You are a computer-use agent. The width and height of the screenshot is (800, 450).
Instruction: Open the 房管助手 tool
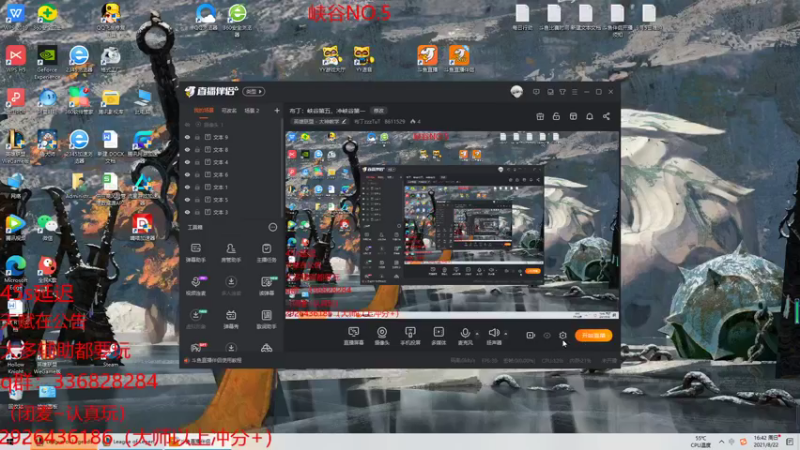pos(231,252)
